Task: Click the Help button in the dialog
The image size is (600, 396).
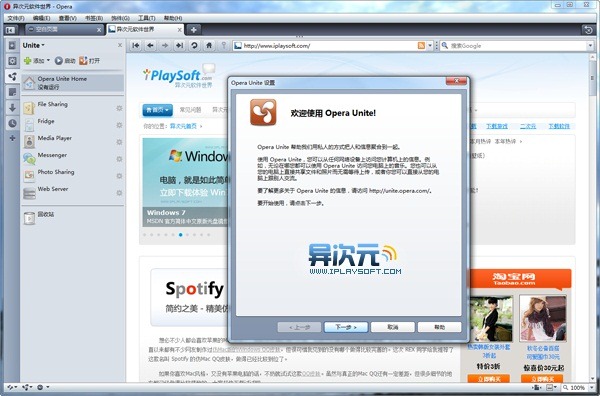Action: (x=439, y=327)
